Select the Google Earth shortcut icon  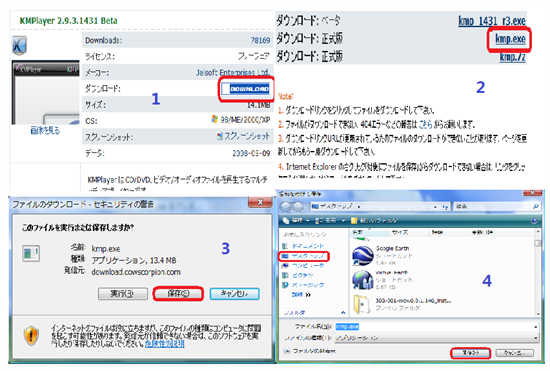coord(363,256)
